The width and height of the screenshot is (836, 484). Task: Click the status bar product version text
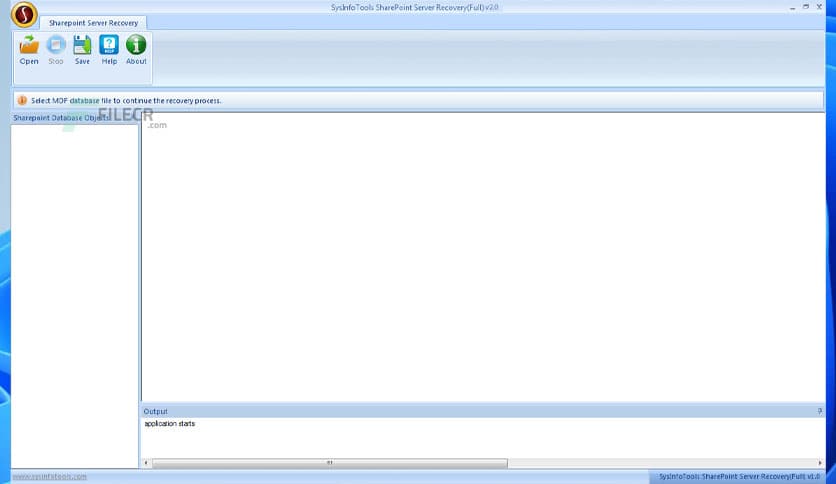tap(739, 477)
